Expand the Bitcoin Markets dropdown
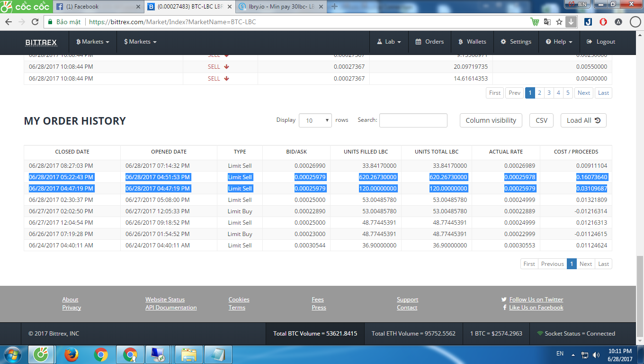This screenshot has width=644, height=364. pos(93,42)
